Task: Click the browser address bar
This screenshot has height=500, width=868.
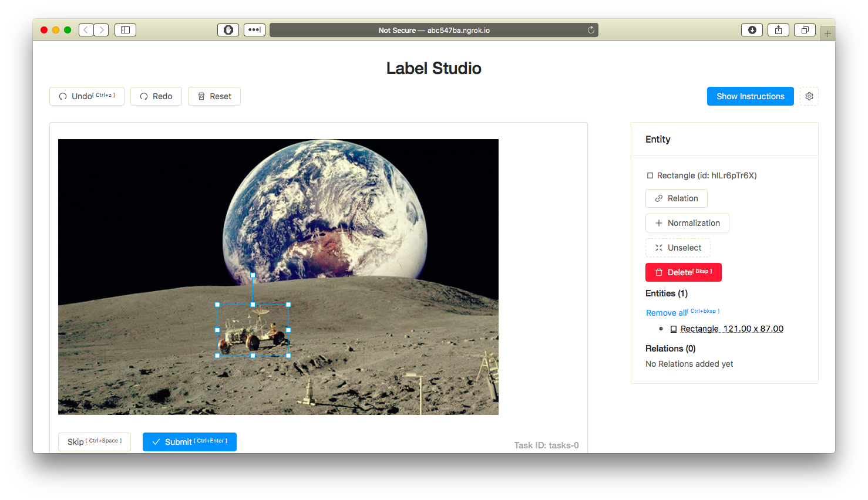Action: point(434,29)
